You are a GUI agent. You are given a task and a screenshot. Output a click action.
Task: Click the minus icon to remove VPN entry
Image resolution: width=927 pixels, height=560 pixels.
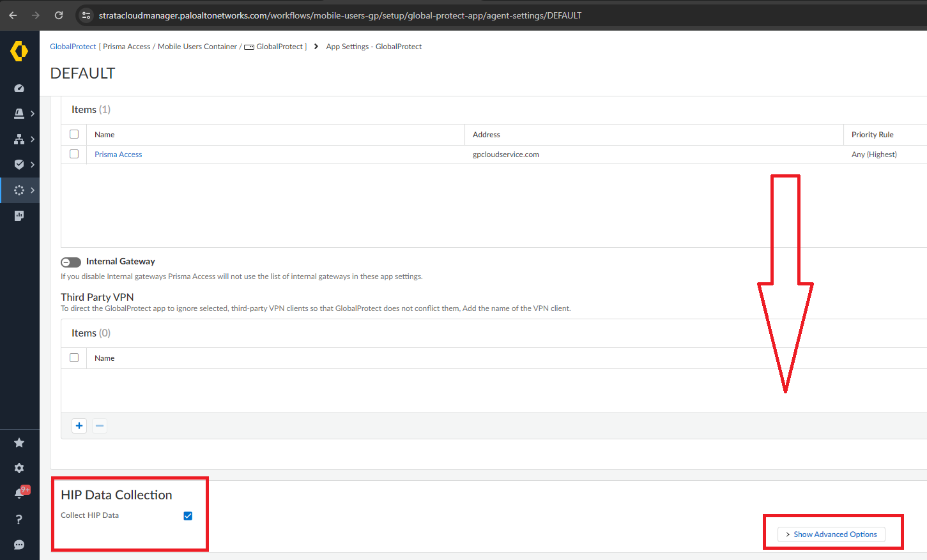[x=100, y=426]
